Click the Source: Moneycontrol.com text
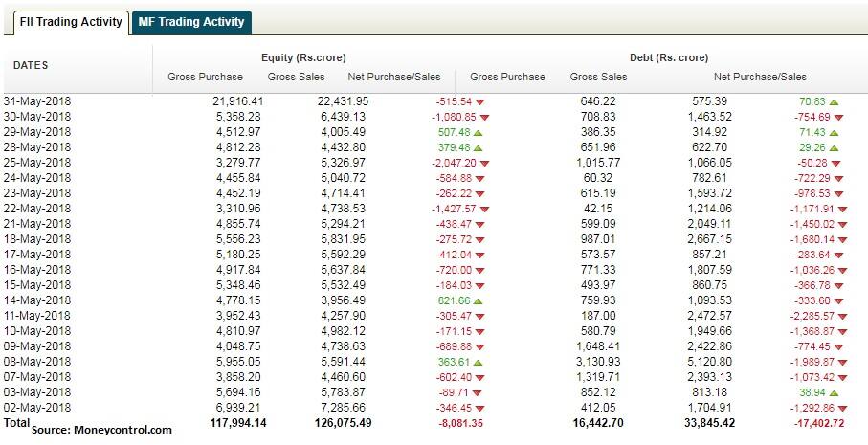The image size is (868, 445). (101, 431)
